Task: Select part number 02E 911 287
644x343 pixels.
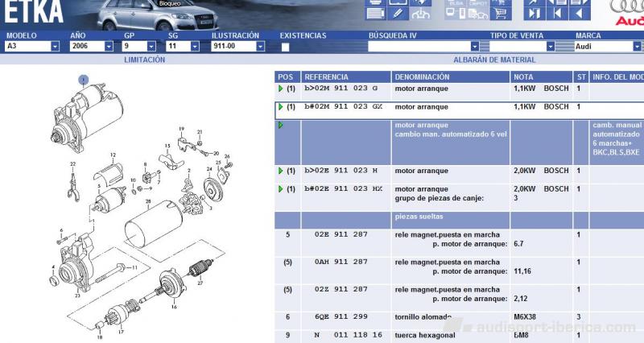Action: pyautogui.click(x=341, y=234)
